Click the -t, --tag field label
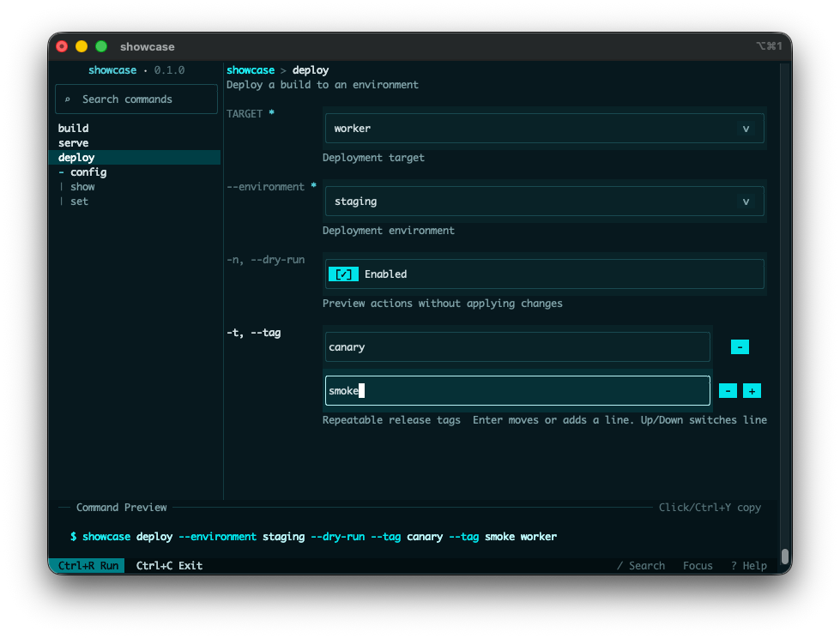The image size is (840, 638). [253, 333]
